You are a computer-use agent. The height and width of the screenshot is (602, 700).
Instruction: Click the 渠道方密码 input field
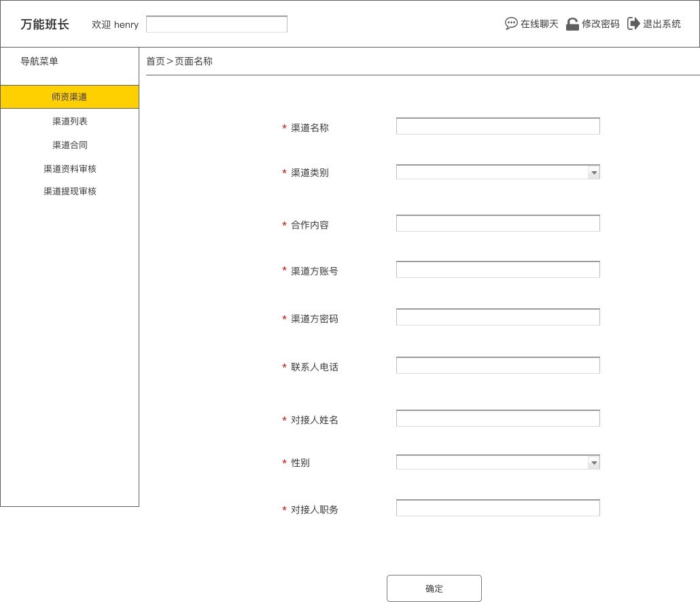coord(497,317)
